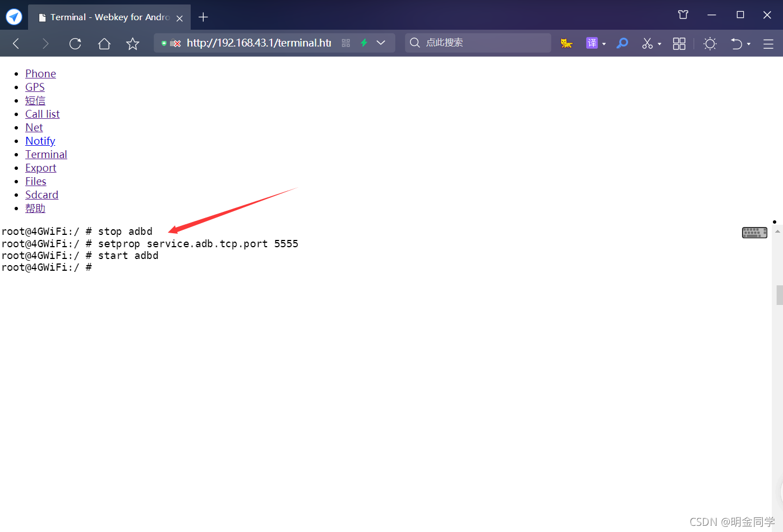Screen dimensions: 783x532
Task: Open the translate tool icon
Action: [592, 43]
